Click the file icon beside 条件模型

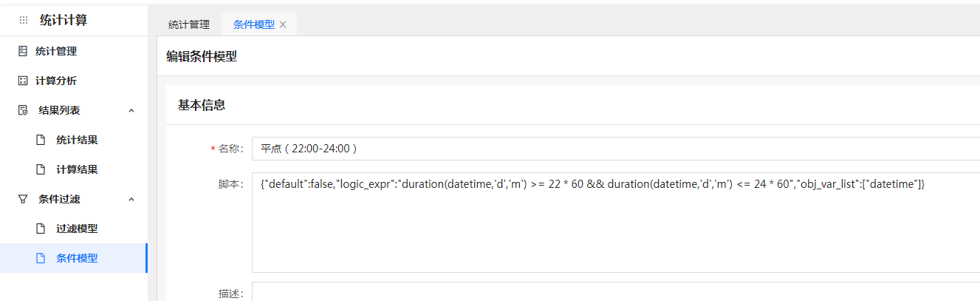point(41,258)
